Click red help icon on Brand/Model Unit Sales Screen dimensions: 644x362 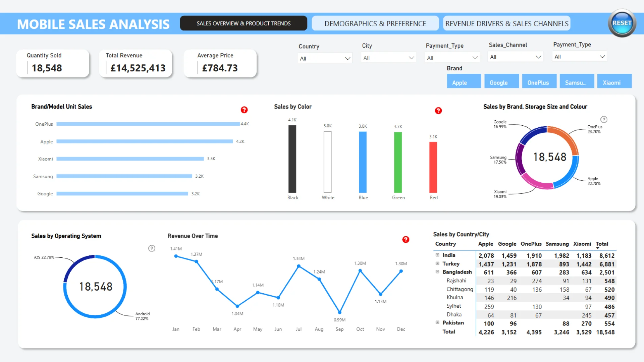click(x=244, y=110)
